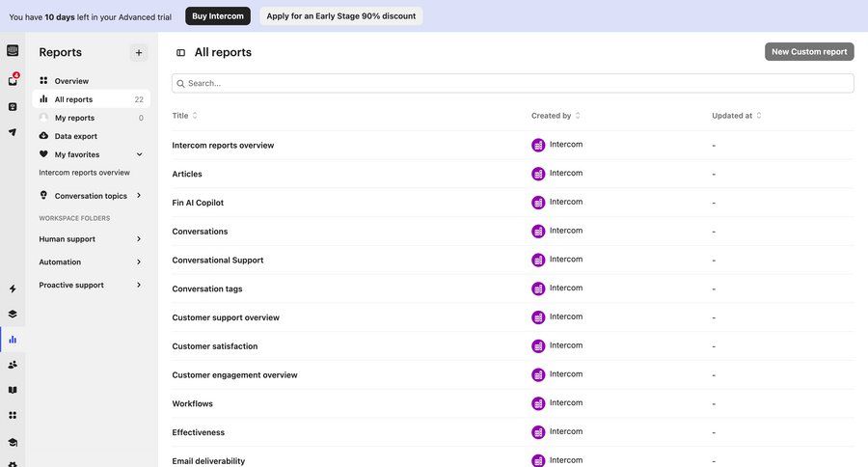Image resolution: width=868 pixels, height=467 pixels.
Task: Open Conversation topics section
Action: pos(91,196)
